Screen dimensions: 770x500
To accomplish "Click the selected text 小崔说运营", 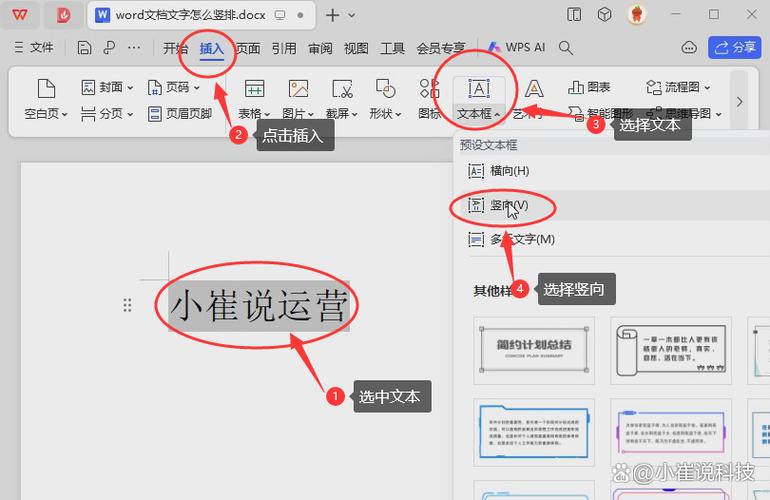I will coord(259,306).
